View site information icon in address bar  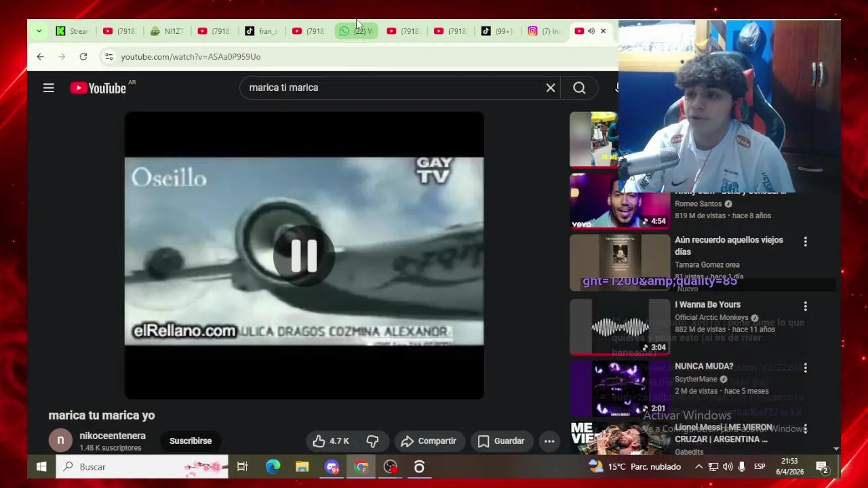point(108,57)
